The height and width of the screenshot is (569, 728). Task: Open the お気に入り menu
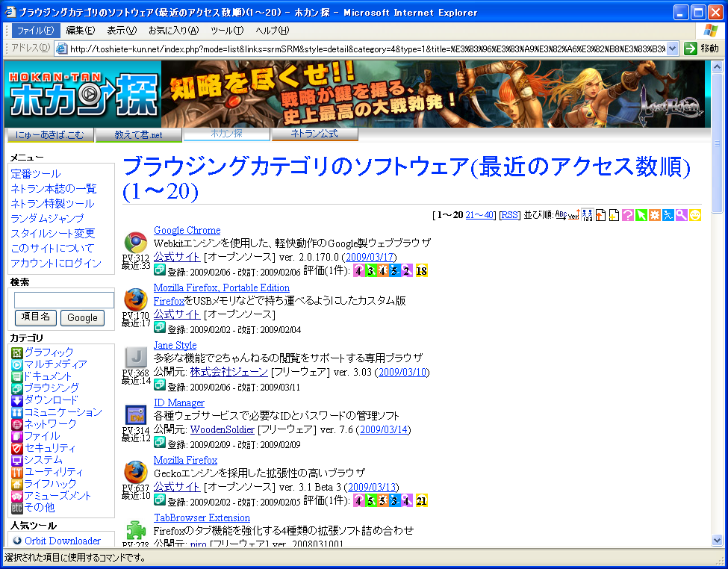tap(173, 31)
